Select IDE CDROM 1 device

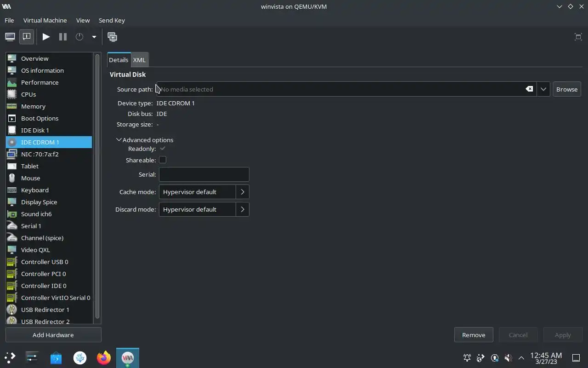pyautogui.click(x=49, y=142)
